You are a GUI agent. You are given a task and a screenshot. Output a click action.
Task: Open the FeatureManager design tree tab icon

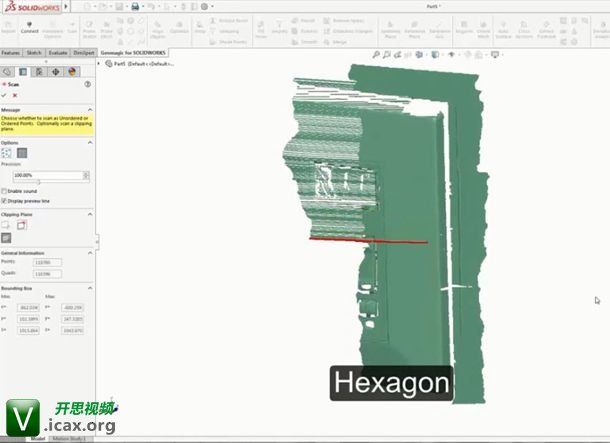point(7,72)
